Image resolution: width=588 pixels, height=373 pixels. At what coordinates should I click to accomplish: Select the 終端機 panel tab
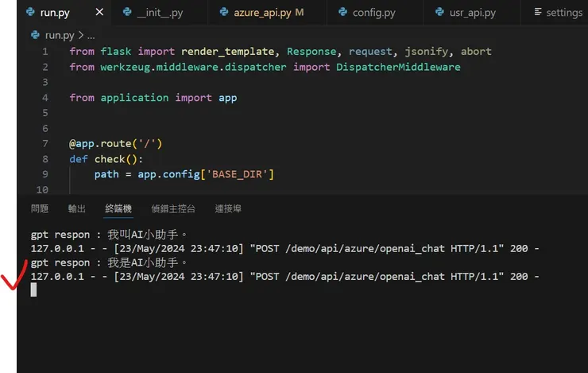coord(118,208)
